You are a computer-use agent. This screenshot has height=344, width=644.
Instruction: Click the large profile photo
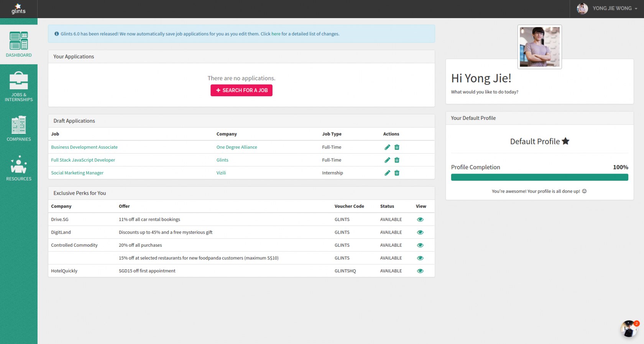[x=540, y=47]
